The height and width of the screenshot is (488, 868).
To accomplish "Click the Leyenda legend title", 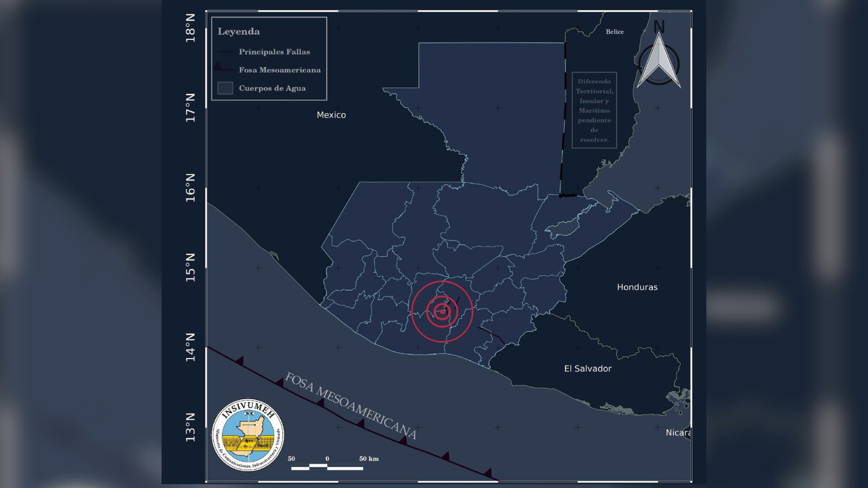I will 239,31.
